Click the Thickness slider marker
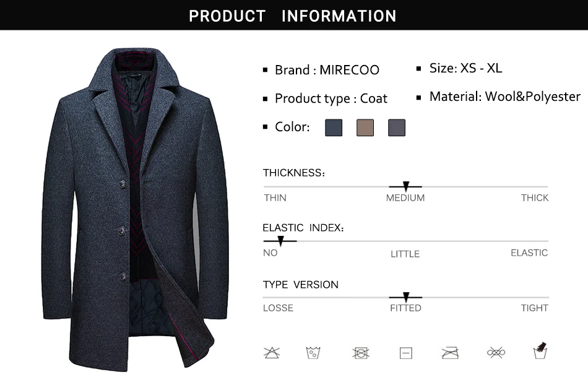The width and height of the screenshot is (588, 390). tap(406, 186)
